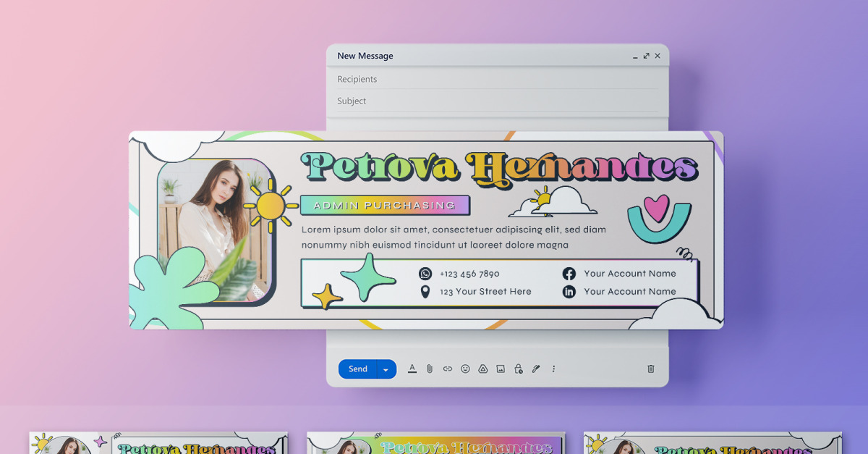Insert a link using the chain icon
The width and height of the screenshot is (868, 454).
pyautogui.click(x=447, y=369)
